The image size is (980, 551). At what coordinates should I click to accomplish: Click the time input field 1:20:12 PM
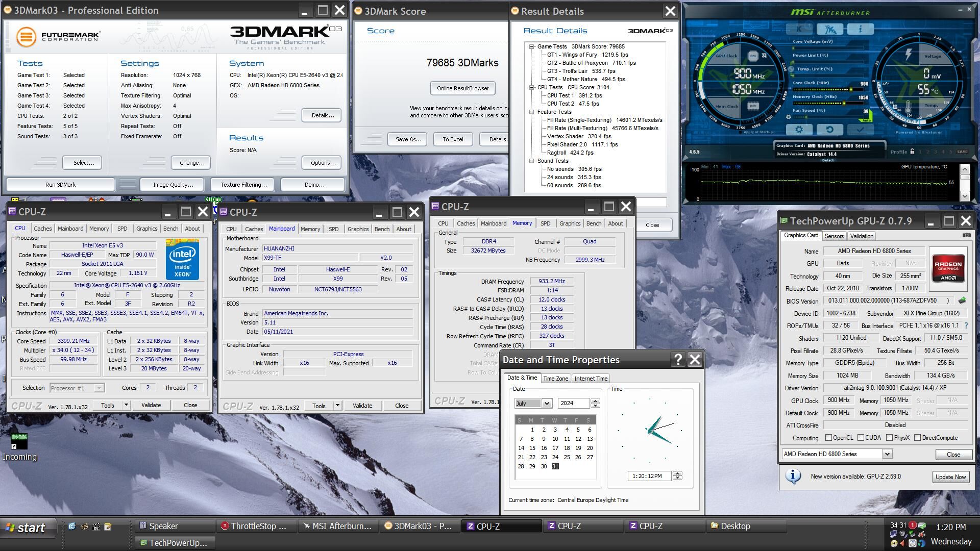(x=650, y=476)
